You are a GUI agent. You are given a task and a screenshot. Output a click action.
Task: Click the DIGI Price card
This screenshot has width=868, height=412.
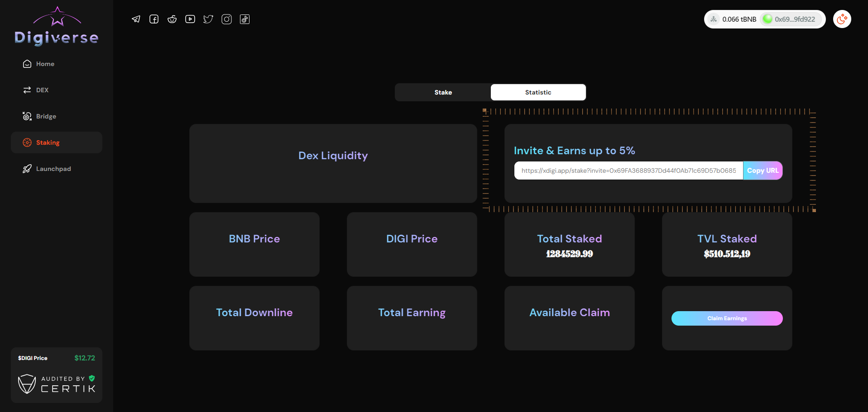pos(412,245)
